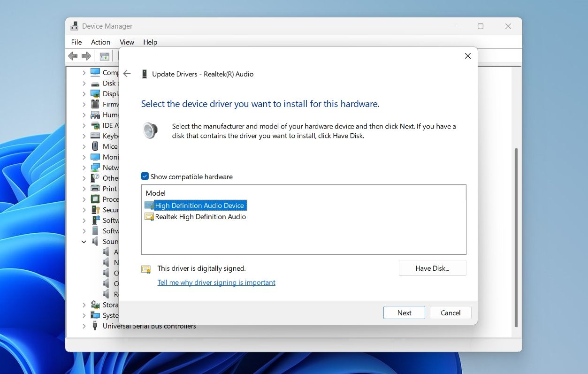The image size is (588, 374).
Task: Select the System devices category icon
Action: [95, 315]
